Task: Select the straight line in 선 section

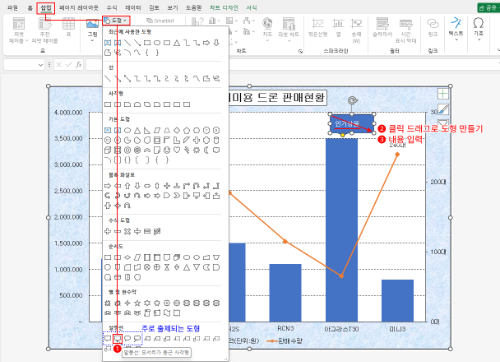Action: (108, 79)
